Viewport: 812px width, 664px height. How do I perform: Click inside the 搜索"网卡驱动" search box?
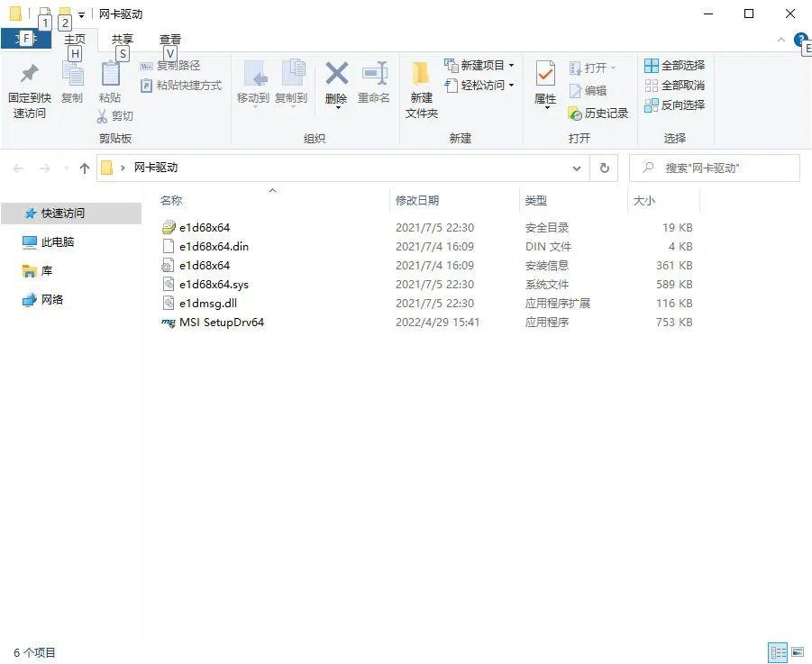coord(716,168)
